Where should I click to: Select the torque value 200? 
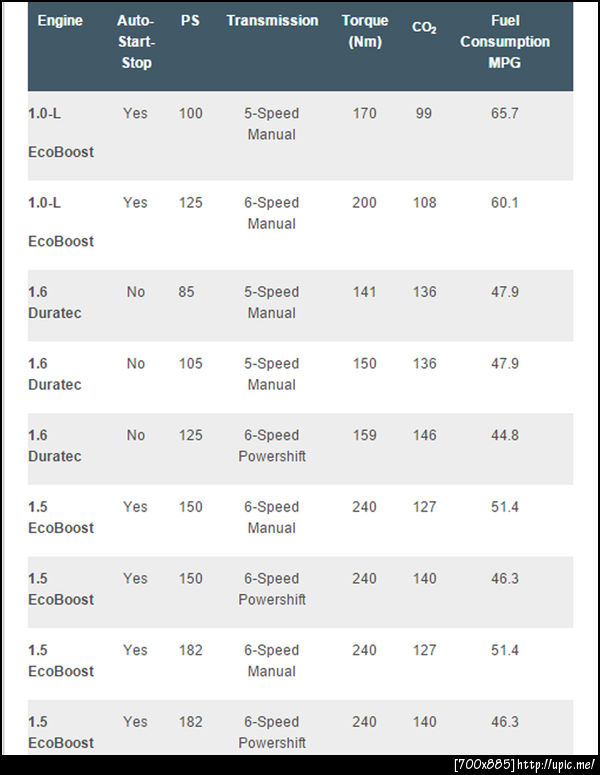pyautogui.click(x=365, y=203)
